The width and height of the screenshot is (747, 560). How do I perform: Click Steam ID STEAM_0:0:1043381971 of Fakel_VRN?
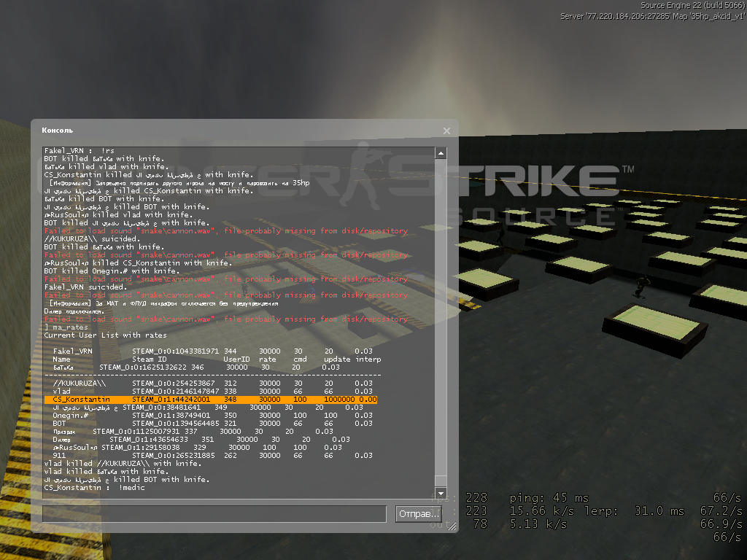[175, 351]
